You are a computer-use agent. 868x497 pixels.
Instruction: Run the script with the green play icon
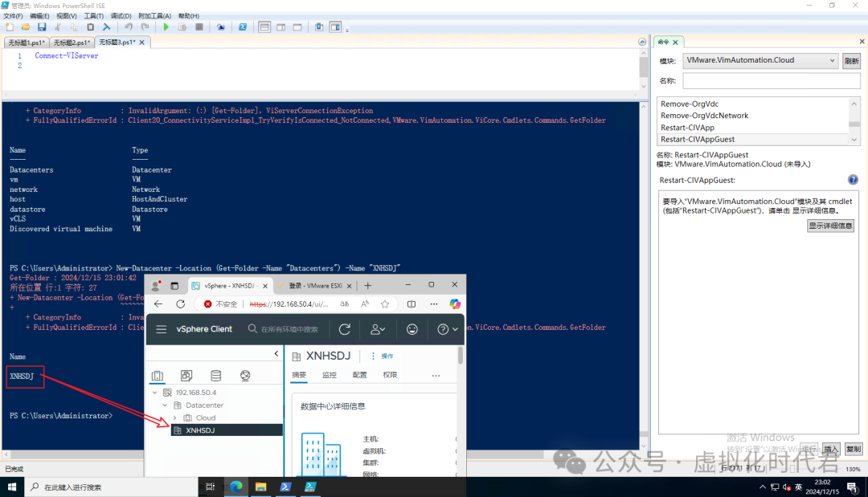tap(166, 27)
